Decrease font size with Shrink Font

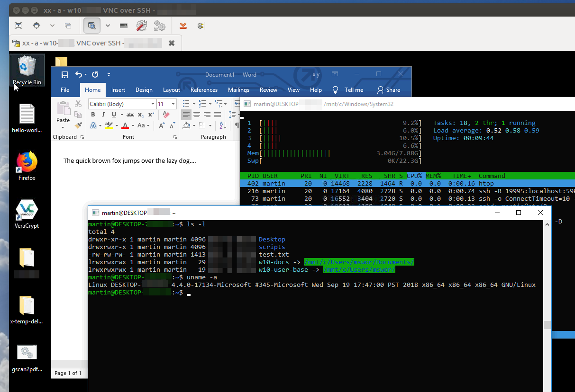[172, 125]
